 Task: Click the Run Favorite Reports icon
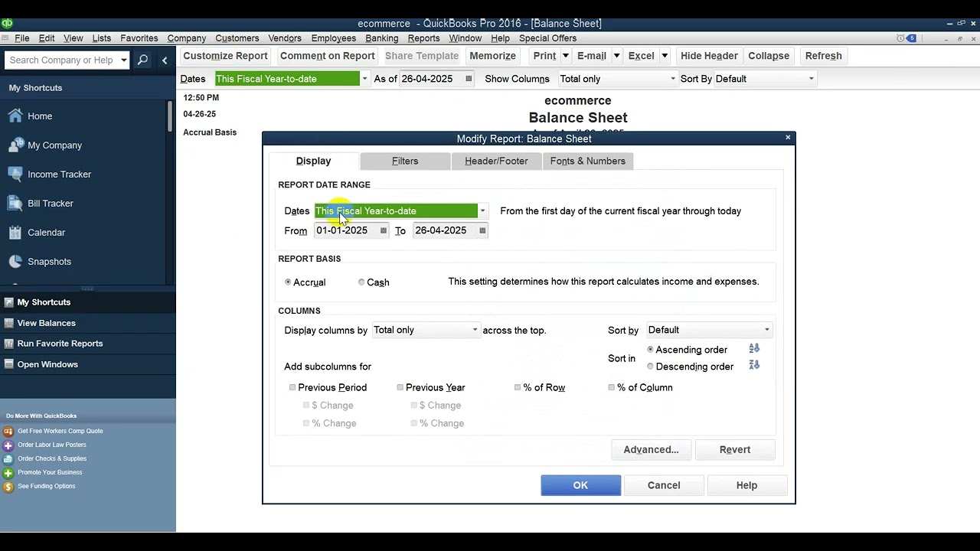click(8, 344)
